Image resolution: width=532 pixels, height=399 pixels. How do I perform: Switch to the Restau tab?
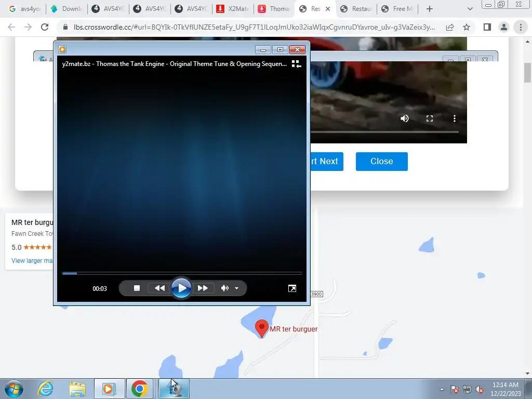(x=356, y=9)
